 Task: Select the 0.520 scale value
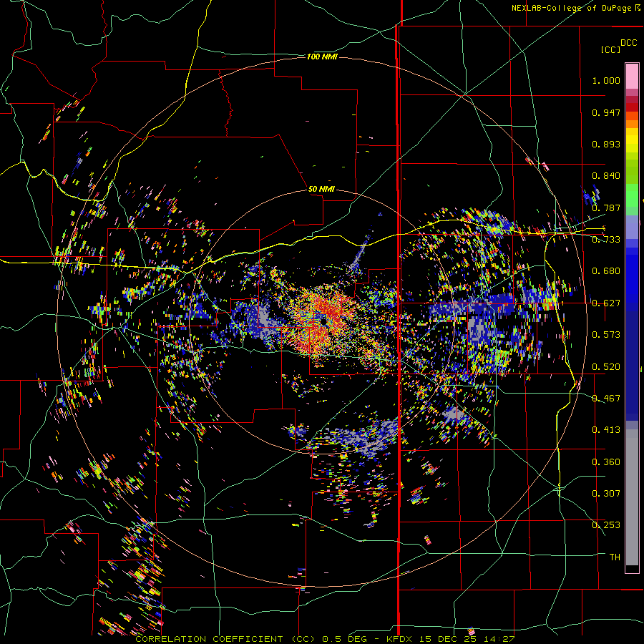606,367
